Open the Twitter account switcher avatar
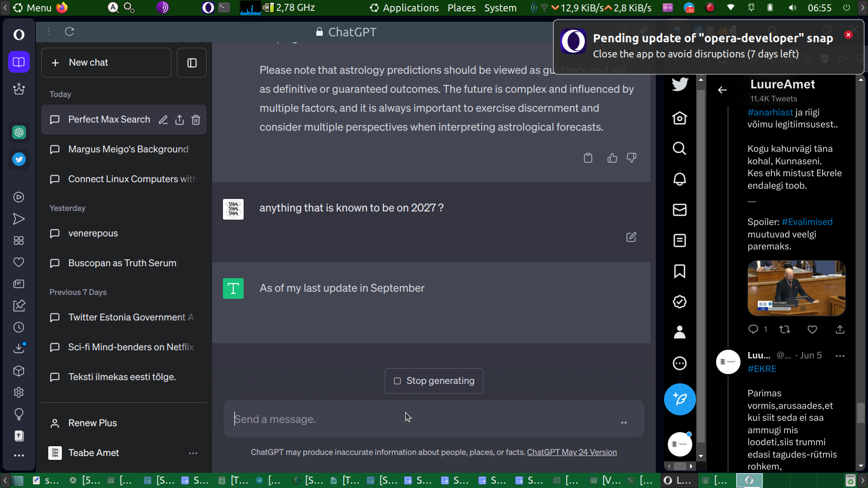The width and height of the screenshot is (868, 488). [x=680, y=444]
